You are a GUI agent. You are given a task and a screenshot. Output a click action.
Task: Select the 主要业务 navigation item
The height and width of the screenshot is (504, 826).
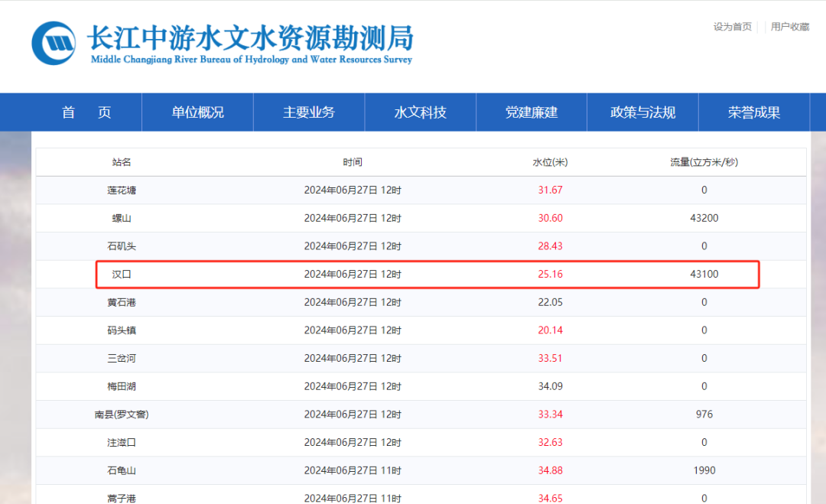click(x=309, y=112)
